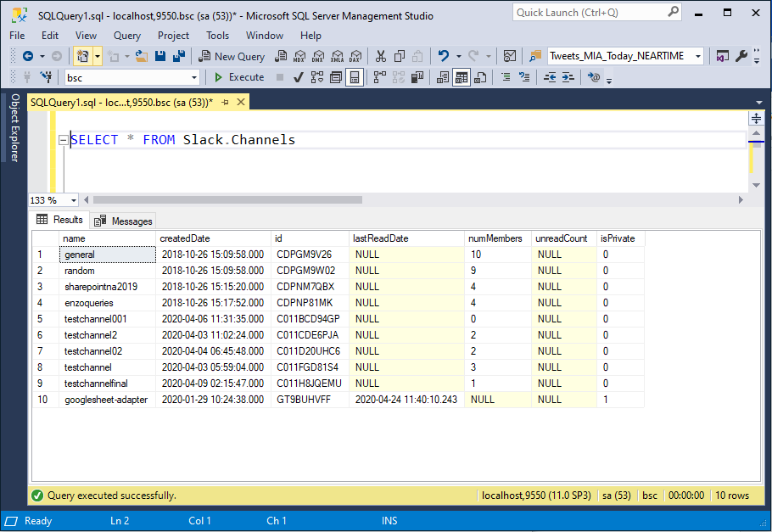This screenshot has width=772, height=532.
Task: Click the New Project icon
Action: 83,56
